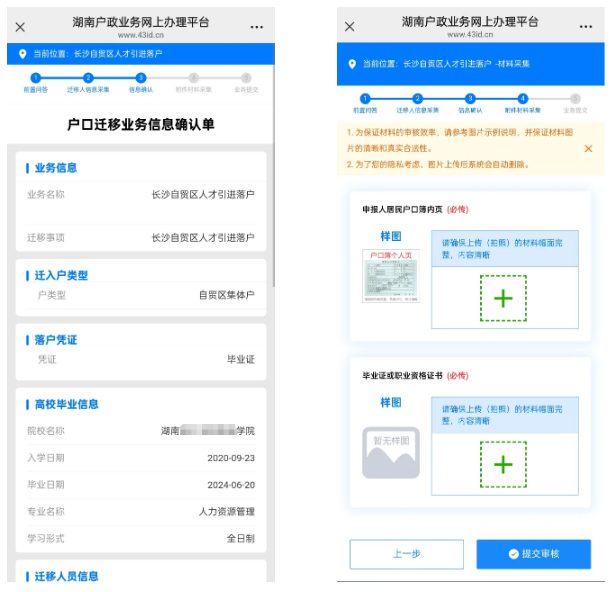This screenshot has height=592, width=613.
Task: Click the 暂无样图 placeholder image
Action: (391, 452)
